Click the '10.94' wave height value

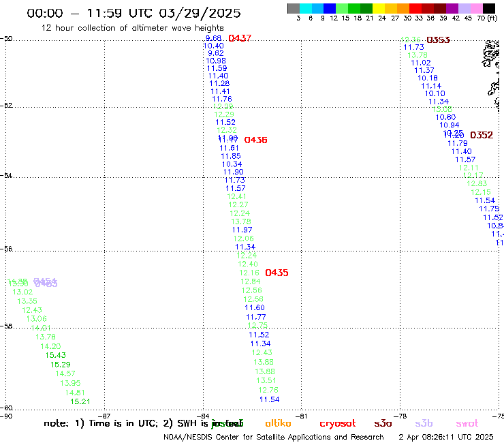pyautogui.click(x=450, y=125)
